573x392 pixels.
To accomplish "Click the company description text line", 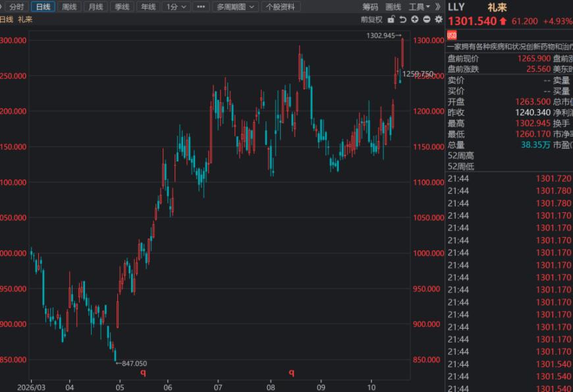I will pyautogui.click(x=510, y=46).
